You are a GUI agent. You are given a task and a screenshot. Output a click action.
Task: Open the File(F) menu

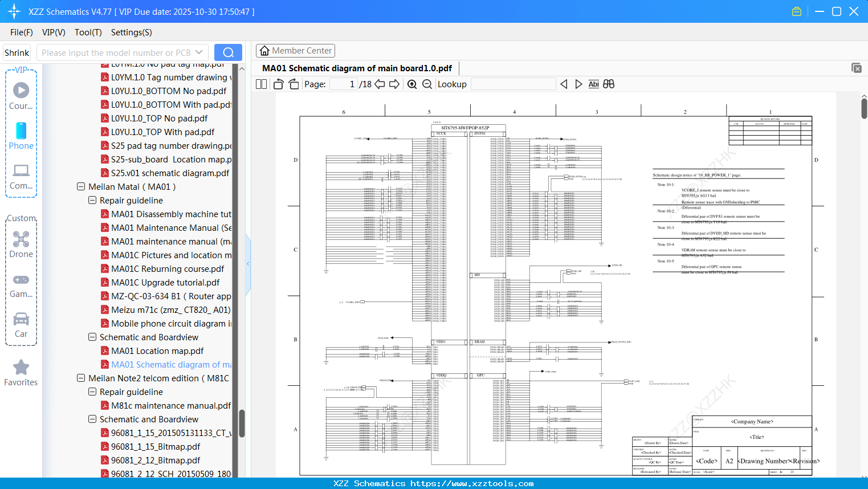[x=22, y=32]
